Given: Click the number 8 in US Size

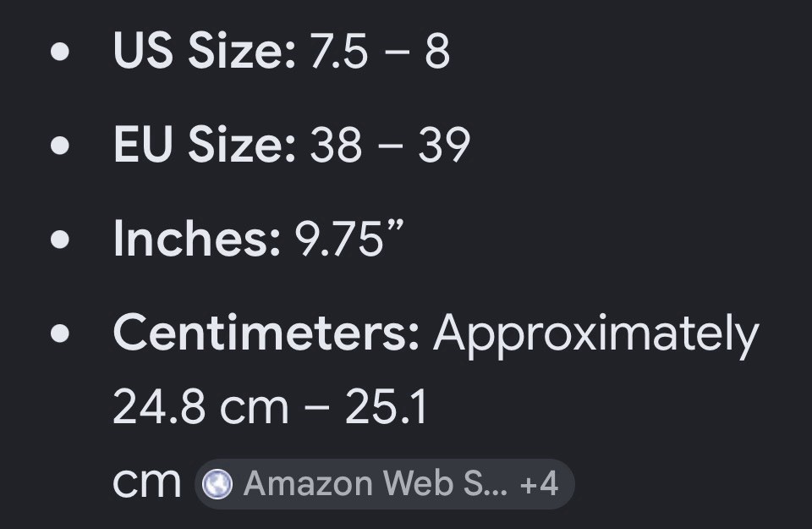Looking at the screenshot, I should pyautogui.click(x=437, y=51).
